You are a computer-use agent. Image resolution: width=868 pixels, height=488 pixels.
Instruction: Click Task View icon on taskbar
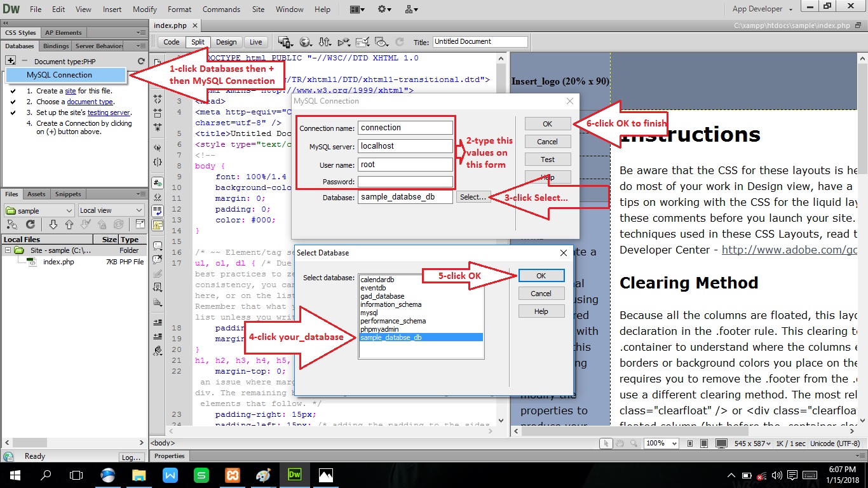[76, 475]
